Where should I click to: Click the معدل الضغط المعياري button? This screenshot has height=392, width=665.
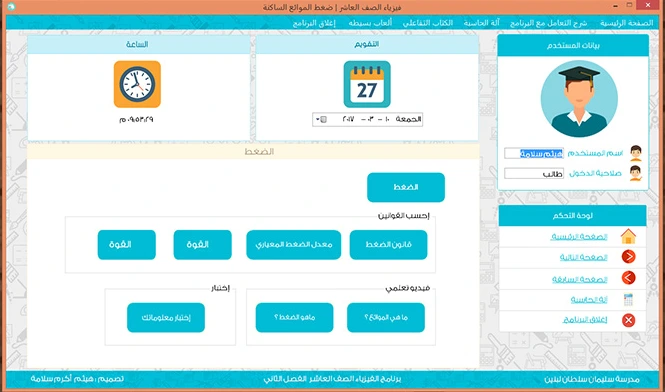293,245
